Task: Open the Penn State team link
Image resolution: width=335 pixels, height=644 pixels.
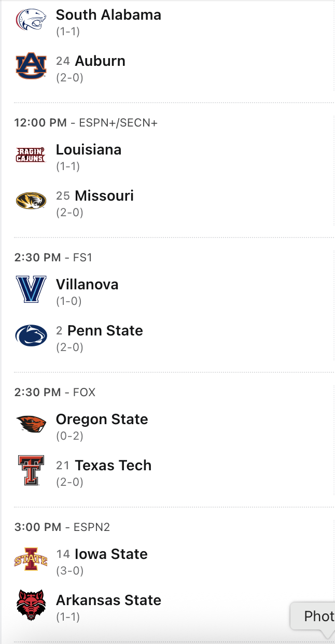Action: click(105, 331)
